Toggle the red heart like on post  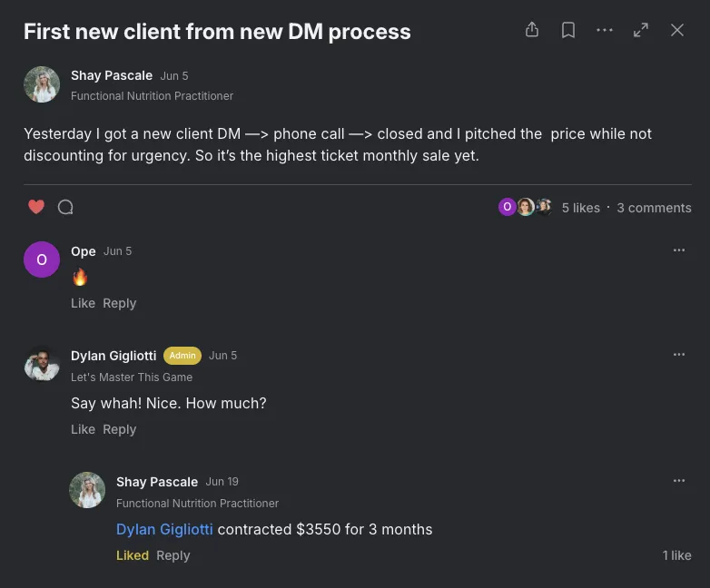[36, 207]
